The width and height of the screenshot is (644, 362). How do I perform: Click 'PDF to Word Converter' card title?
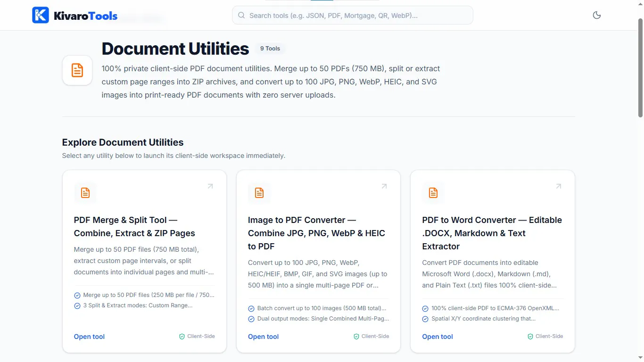(492, 233)
